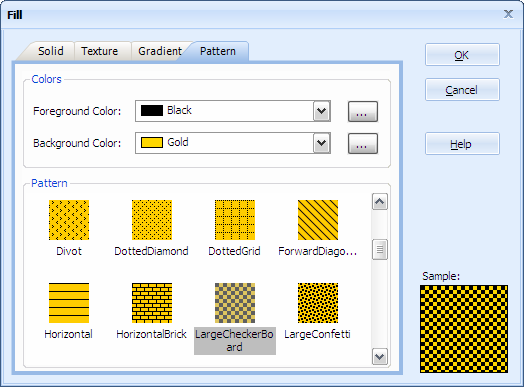Open more colors for Background Color

(363, 144)
